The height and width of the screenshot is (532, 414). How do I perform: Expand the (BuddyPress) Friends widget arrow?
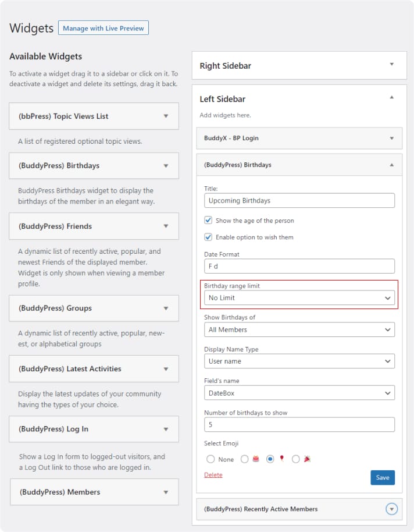(x=166, y=226)
